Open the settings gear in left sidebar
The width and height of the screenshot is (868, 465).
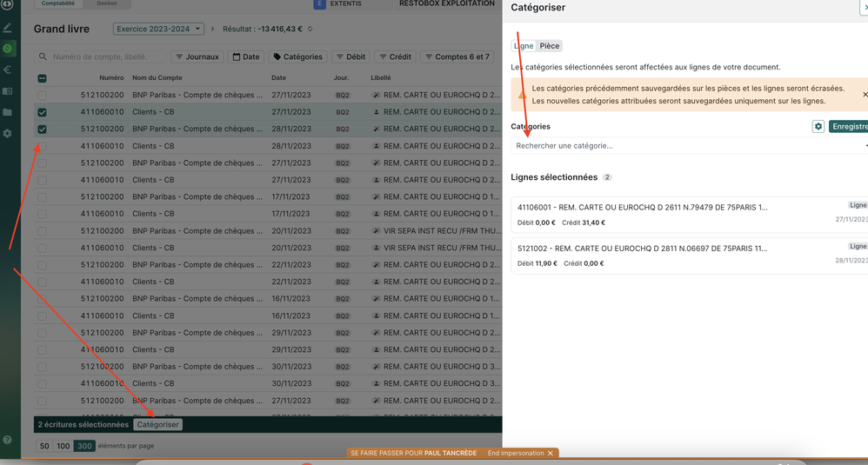point(8,133)
